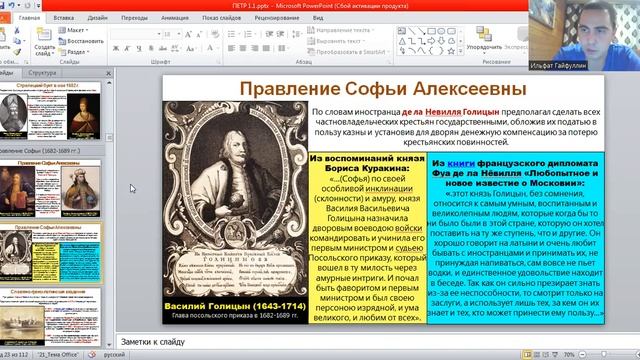Screen dimensions: 640x360
Task: Switch to the Вид ribbon tab
Action: (x=318, y=18)
